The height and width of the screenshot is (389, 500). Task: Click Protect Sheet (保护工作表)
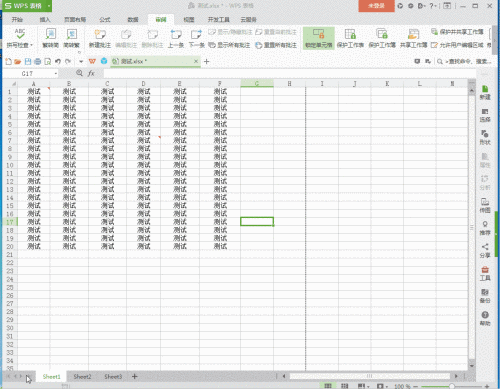[350, 38]
